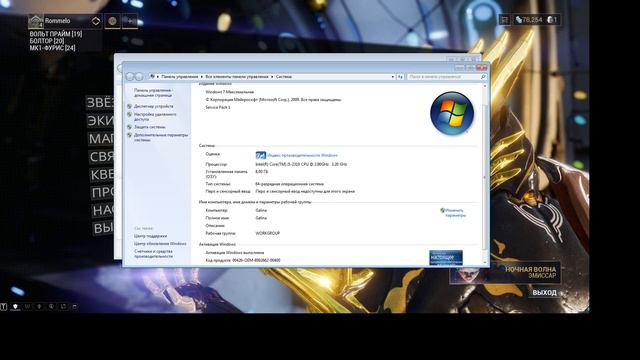The width and height of the screenshot is (640, 360).
Task: Click 'Активация Windows выполнена' text
Action: [x=235, y=253]
